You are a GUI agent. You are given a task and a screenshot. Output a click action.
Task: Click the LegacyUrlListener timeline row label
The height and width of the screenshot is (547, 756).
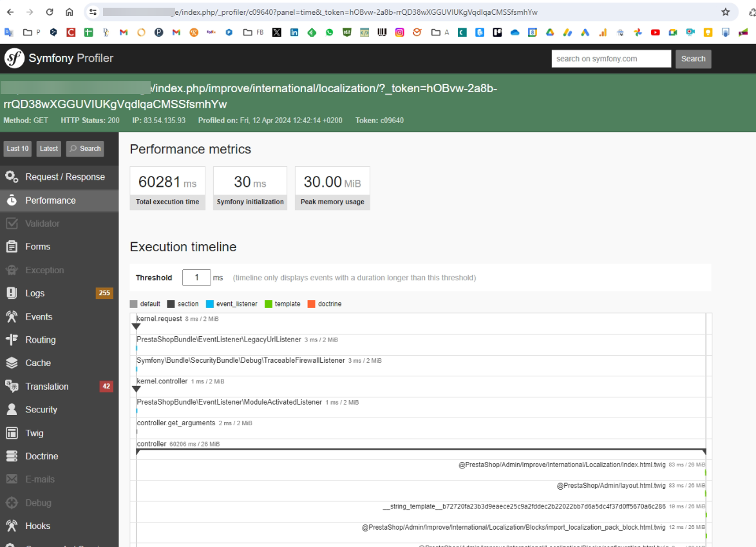click(x=219, y=340)
